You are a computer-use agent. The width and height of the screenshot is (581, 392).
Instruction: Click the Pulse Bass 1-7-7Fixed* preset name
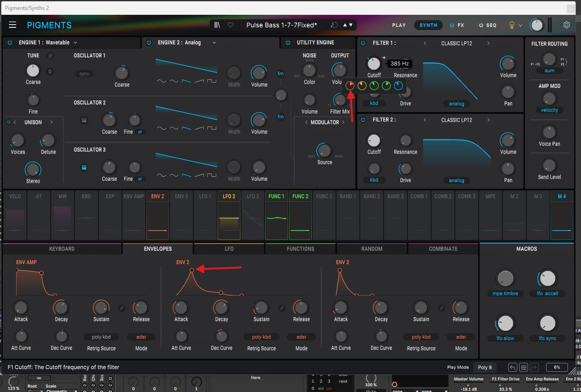coord(282,25)
